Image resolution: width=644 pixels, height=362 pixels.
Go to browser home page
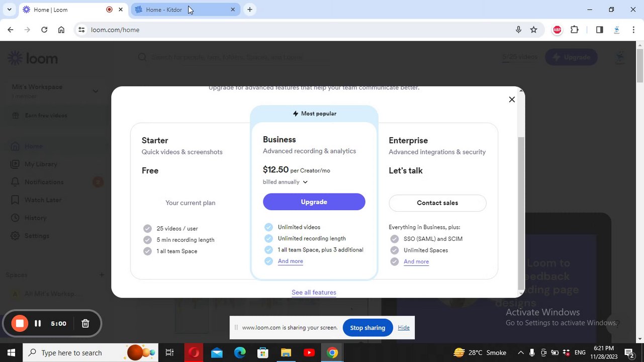tap(61, 30)
